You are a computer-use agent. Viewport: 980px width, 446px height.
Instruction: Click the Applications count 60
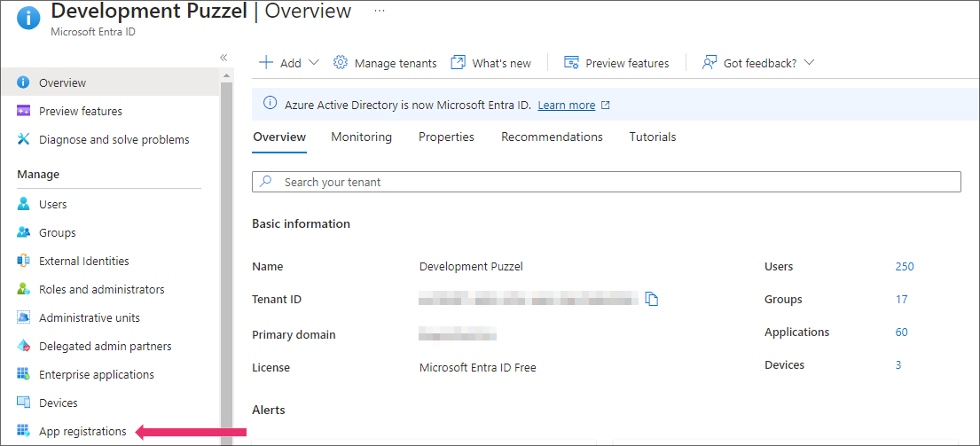(x=901, y=333)
